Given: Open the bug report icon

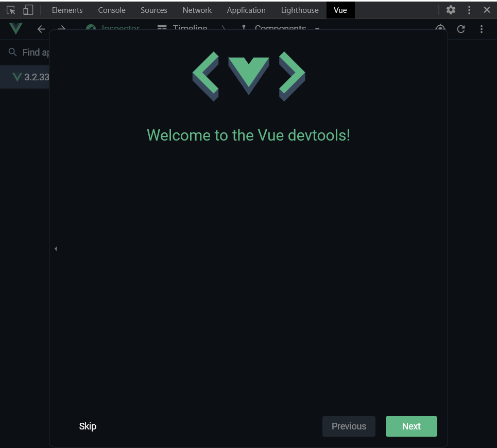Looking at the screenshot, I should (x=440, y=29).
